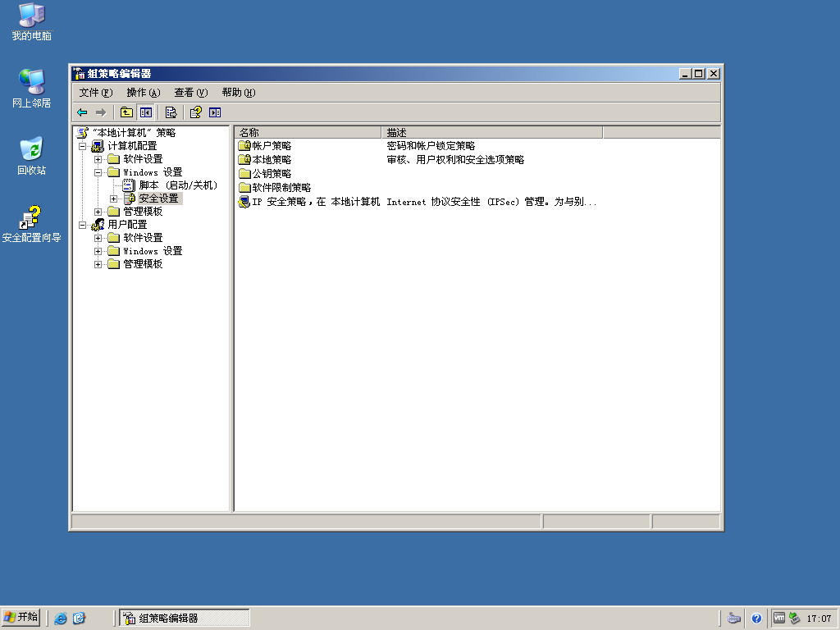Select 用户配置 tree label

[x=127, y=225]
